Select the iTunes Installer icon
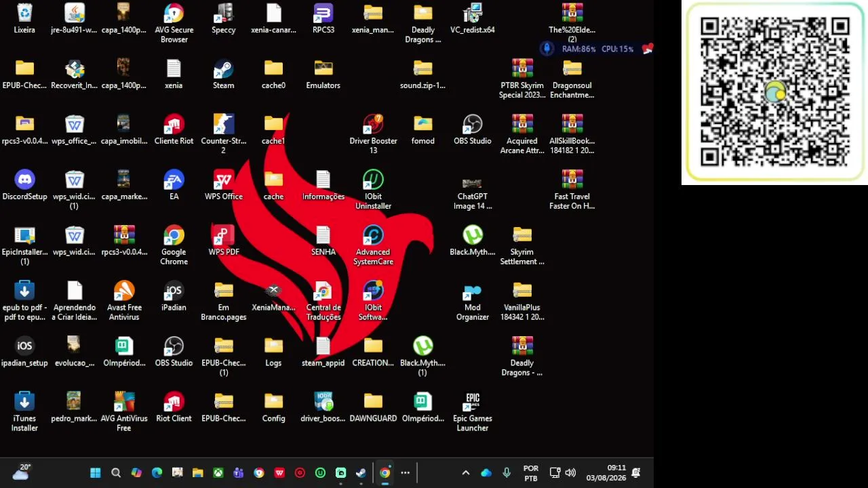Image resolution: width=868 pixels, height=488 pixels. coord(24,413)
